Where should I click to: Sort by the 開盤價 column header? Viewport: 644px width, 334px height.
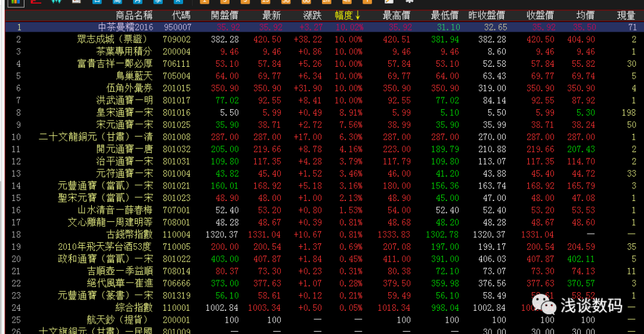225,16
